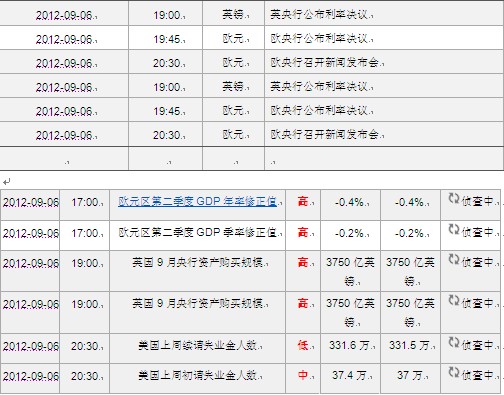Click 17:00 in the GDP季率修正值 row
This screenshot has width=504, height=395.
click(85, 233)
